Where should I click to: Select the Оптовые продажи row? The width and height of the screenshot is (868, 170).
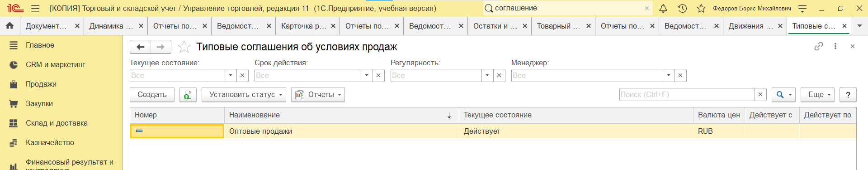pos(493,131)
